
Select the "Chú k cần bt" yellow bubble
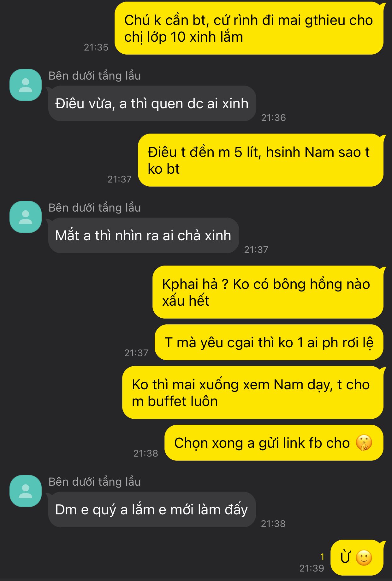[249, 28]
